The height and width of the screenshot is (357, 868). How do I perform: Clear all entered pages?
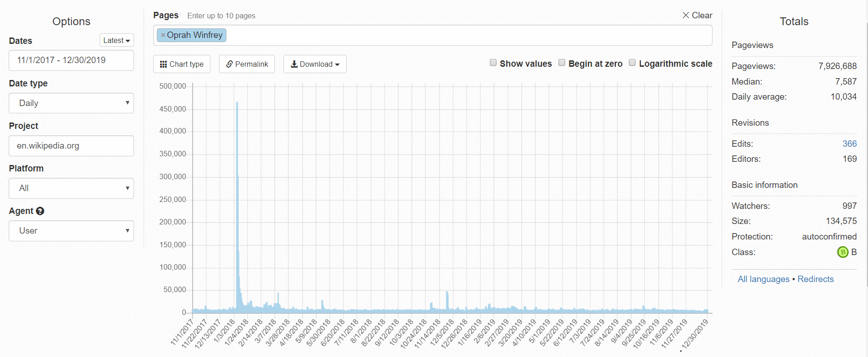coord(697,15)
